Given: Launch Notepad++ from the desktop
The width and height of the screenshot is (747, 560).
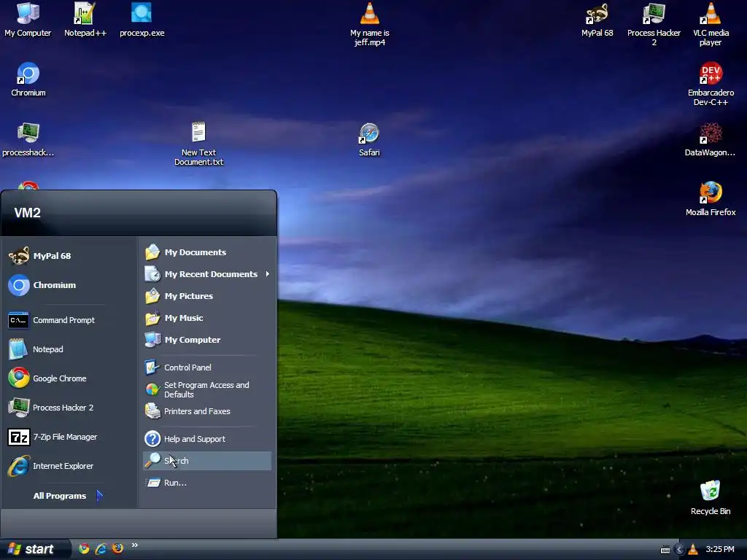Looking at the screenshot, I should coord(85,20).
